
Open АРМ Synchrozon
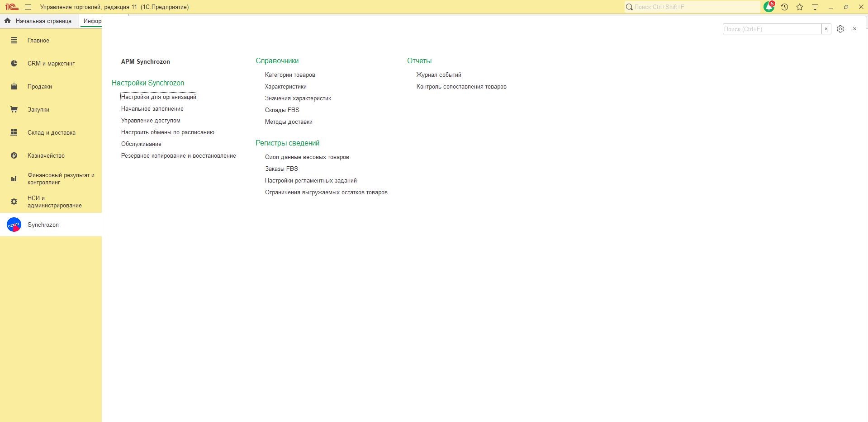point(146,61)
